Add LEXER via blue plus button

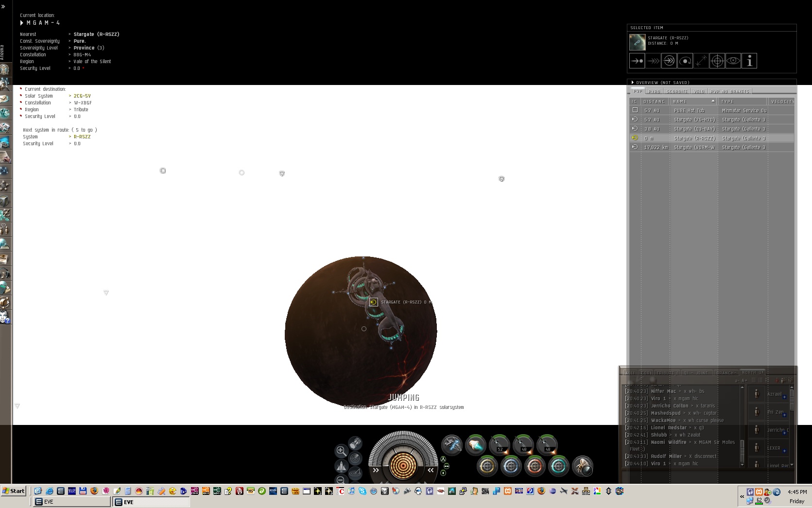[x=784, y=451]
